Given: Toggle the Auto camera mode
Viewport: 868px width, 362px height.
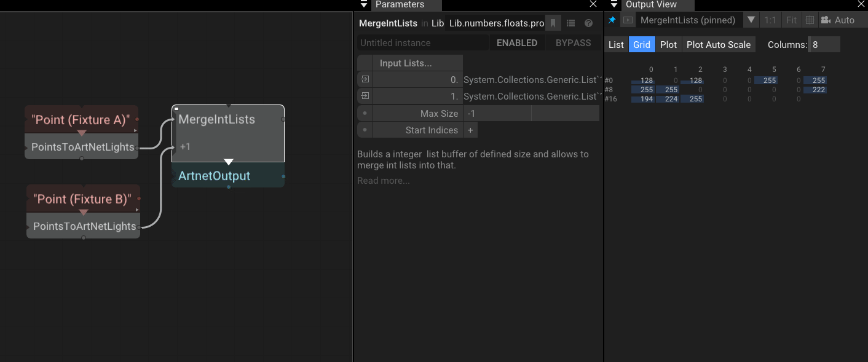Looking at the screenshot, I should click(837, 20).
